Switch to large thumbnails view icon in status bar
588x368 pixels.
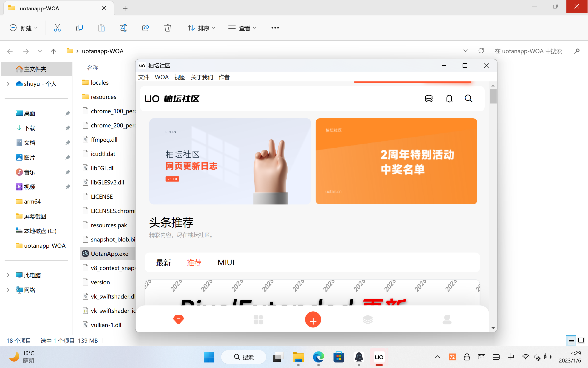(581, 341)
